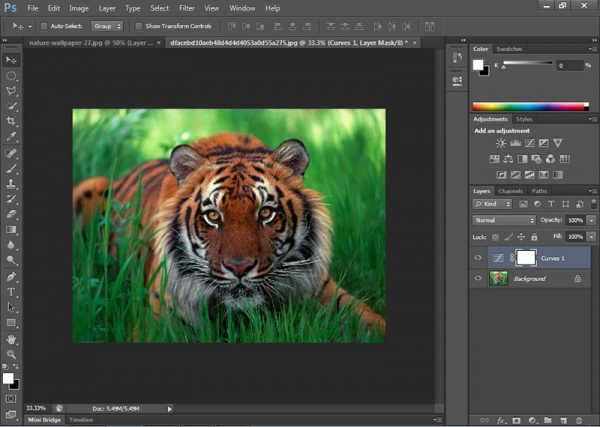Open the Auto-Select Group dropdown

pyautogui.click(x=106, y=25)
